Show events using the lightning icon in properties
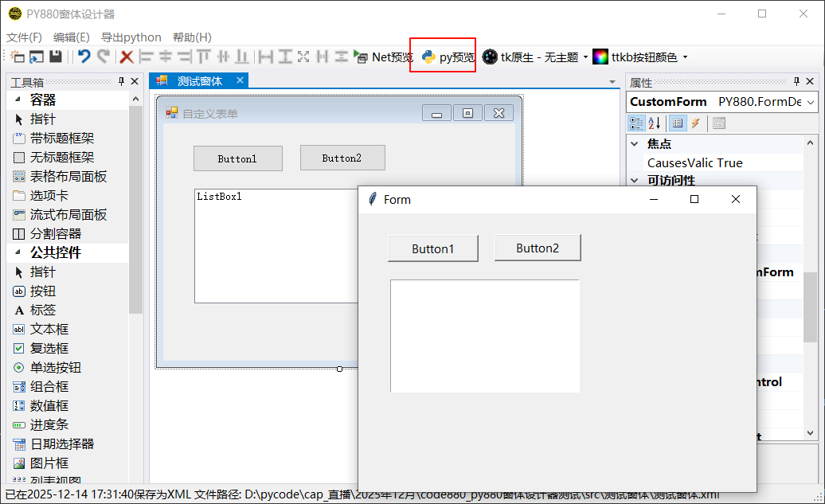 pyautogui.click(x=694, y=123)
